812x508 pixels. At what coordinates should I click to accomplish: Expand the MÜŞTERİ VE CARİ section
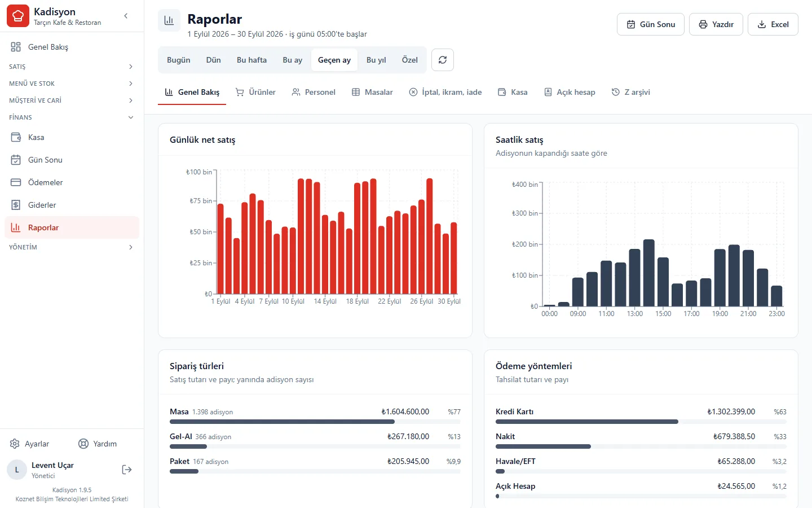click(x=72, y=100)
